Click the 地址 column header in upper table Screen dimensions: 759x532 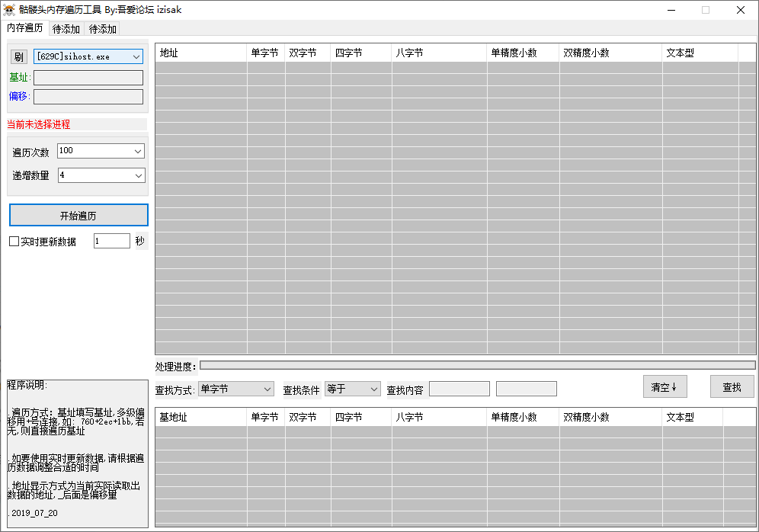[201, 53]
